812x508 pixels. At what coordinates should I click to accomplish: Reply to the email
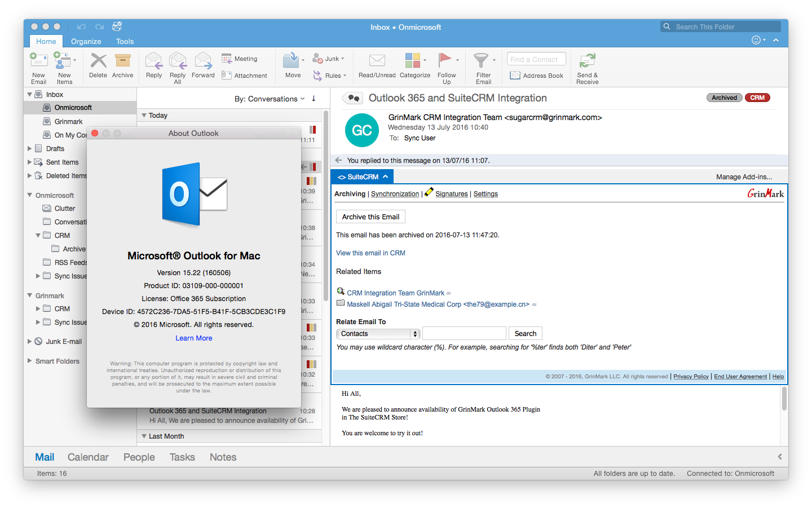[x=154, y=66]
